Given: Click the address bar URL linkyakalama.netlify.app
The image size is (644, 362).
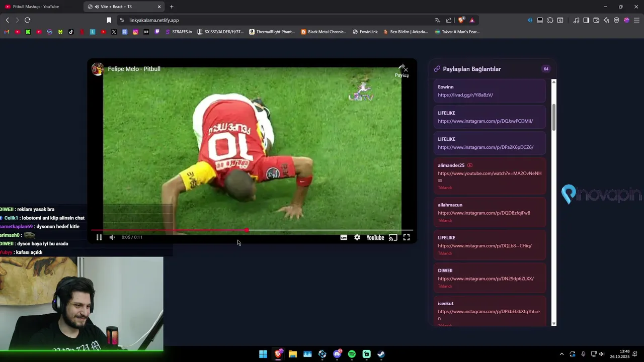Looking at the screenshot, I should (154, 20).
